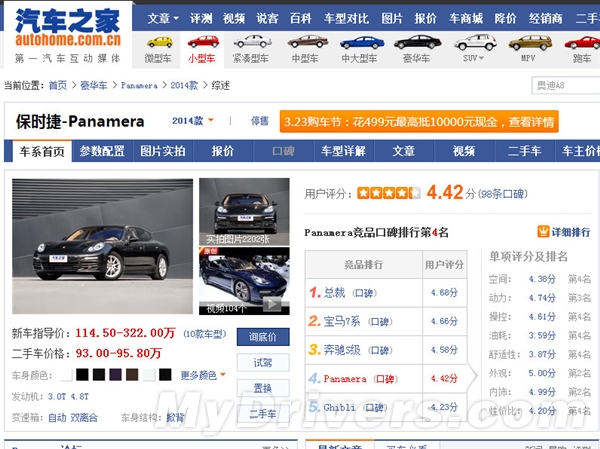Select the white body color swatch

click(66, 375)
